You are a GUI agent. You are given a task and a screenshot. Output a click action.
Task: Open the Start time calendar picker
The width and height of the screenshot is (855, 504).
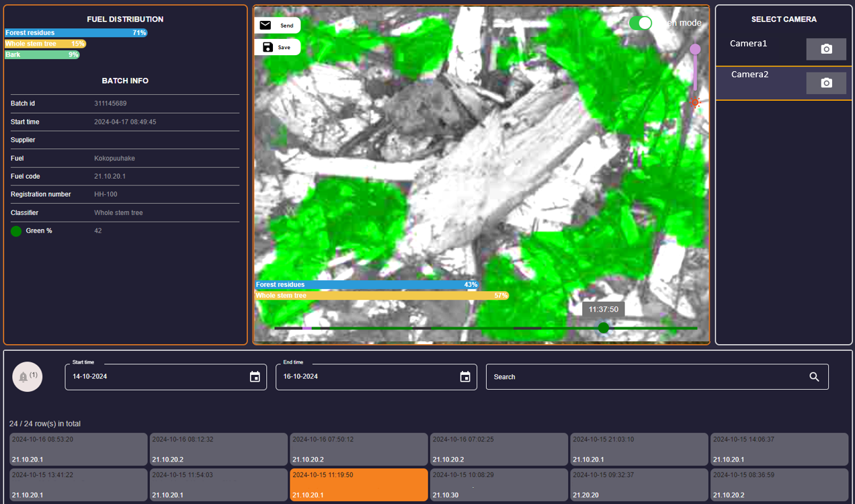pyautogui.click(x=255, y=377)
